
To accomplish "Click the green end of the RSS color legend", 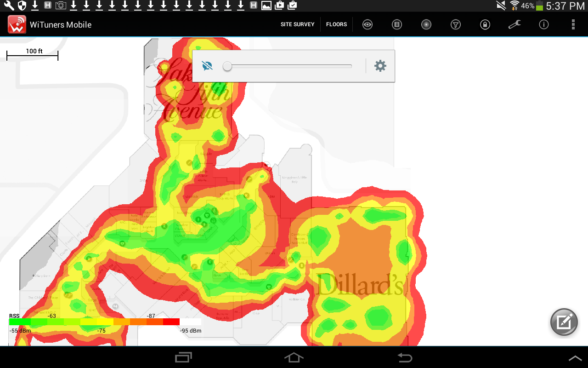I will [x=20, y=322].
